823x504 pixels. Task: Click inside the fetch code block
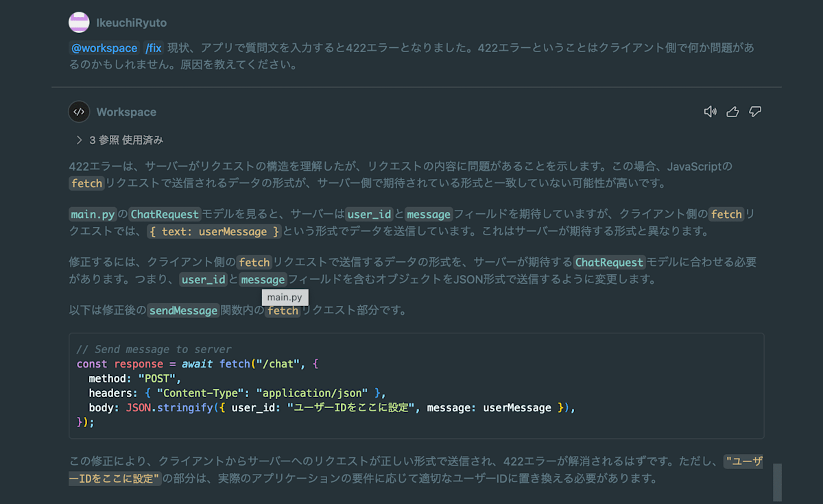coord(416,385)
